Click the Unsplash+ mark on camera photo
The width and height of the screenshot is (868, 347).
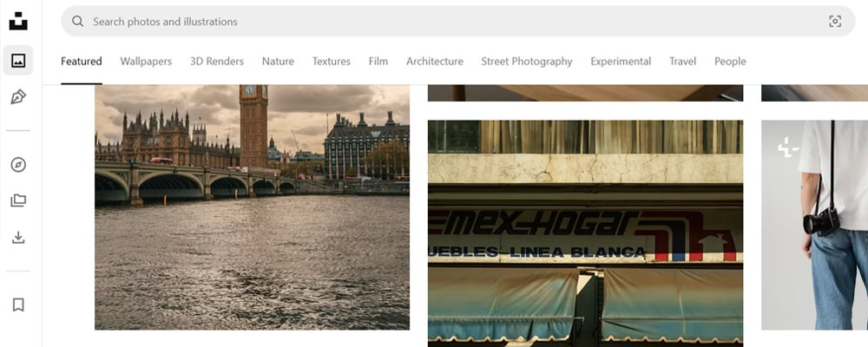pyautogui.click(x=787, y=147)
